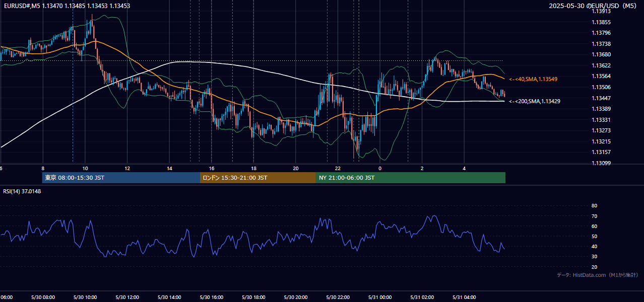Image resolution: width=644 pixels, height=302 pixels.
Task: Click the RSI(14) 37.0148 indicator label
Action: (x=22, y=191)
